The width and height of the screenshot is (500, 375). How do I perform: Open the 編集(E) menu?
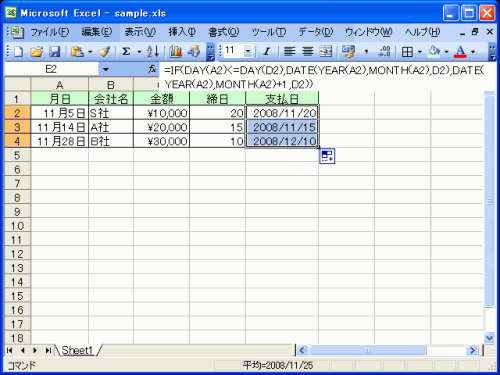pos(97,32)
